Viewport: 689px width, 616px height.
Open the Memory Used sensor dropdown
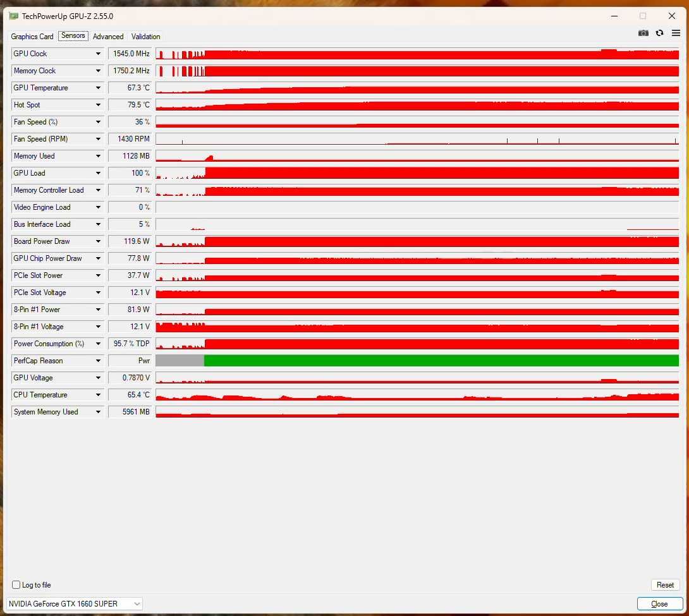[98, 156]
